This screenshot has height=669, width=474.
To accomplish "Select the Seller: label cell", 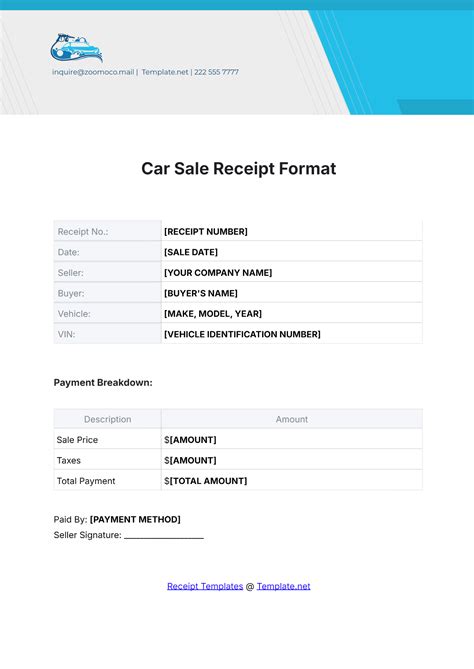I will click(x=108, y=272).
